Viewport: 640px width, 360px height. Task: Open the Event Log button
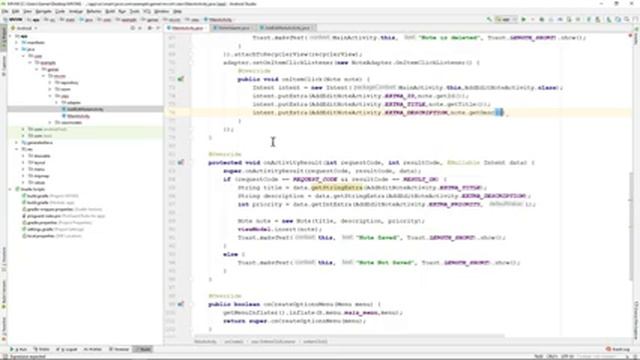click(619, 349)
